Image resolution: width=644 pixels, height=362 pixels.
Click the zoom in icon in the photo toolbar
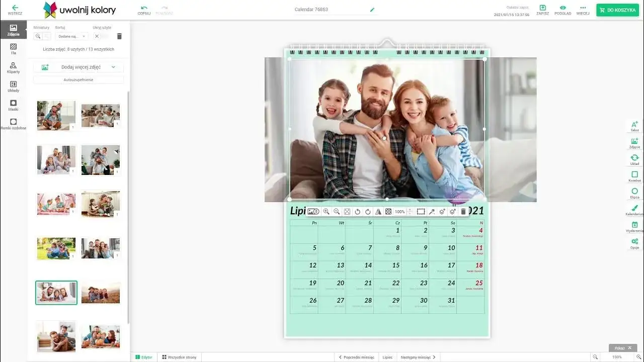click(326, 212)
